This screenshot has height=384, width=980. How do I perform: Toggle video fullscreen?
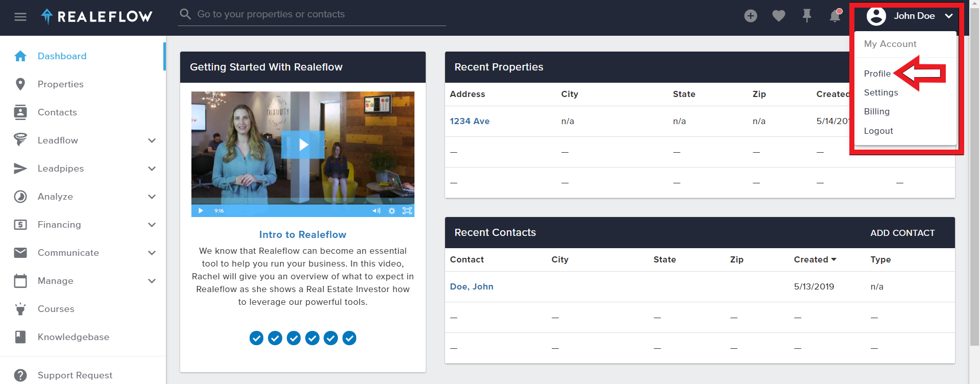click(x=407, y=211)
